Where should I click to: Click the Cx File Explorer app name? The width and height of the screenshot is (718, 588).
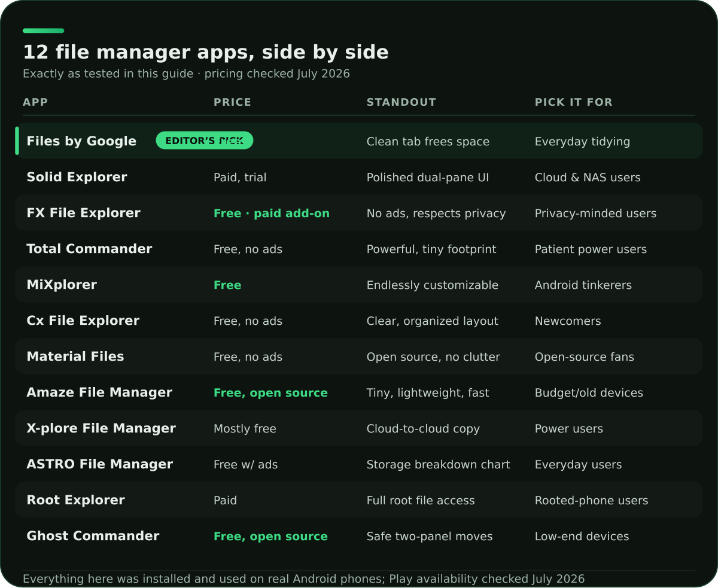click(83, 321)
